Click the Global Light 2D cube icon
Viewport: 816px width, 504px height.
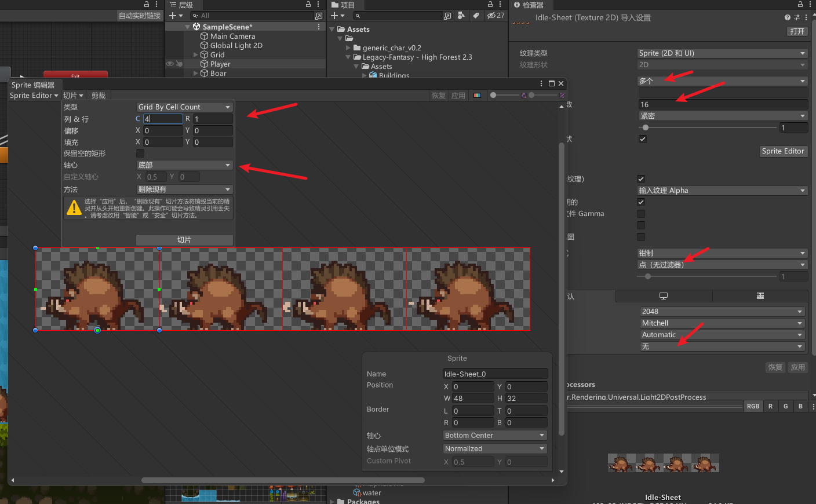[204, 45]
